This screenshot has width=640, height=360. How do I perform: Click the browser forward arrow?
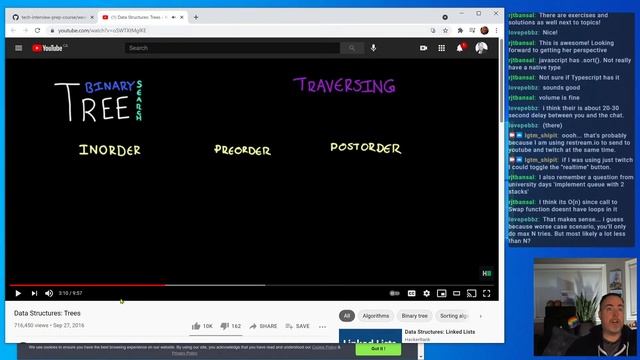25,31
